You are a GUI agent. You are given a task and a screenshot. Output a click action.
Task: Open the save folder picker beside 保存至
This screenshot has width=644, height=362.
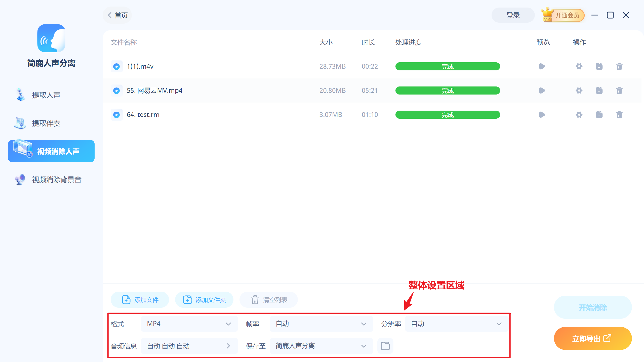pyautogui.click(x=385, y=346)
